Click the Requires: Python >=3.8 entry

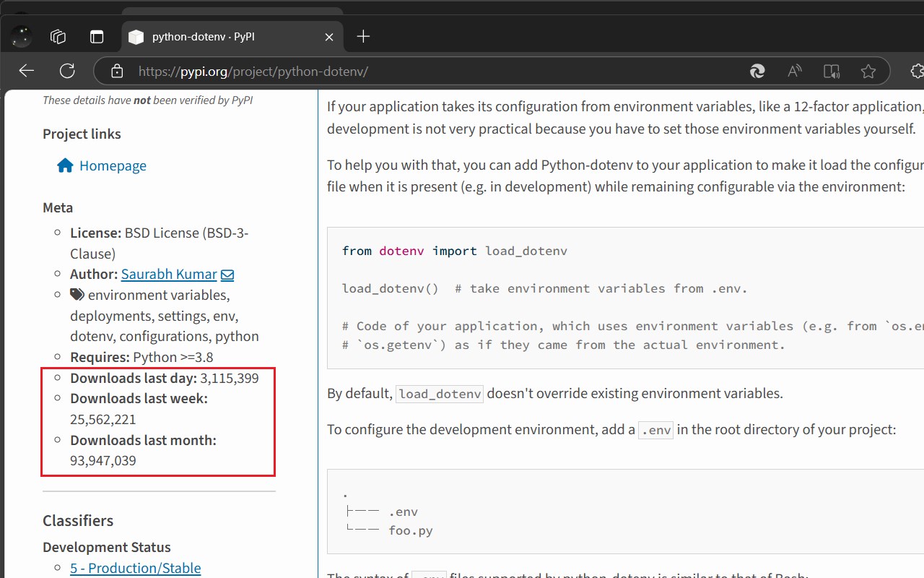point(141,357)
